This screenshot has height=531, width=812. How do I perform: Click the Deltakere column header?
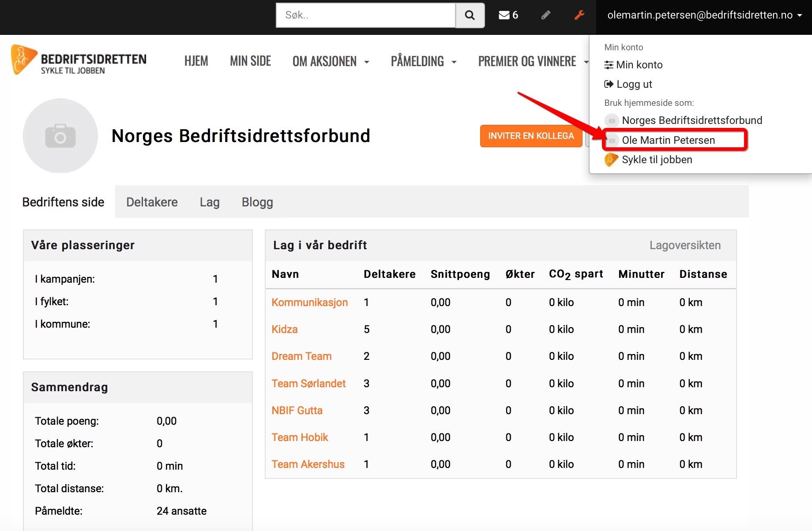click(x=390, y=274)
